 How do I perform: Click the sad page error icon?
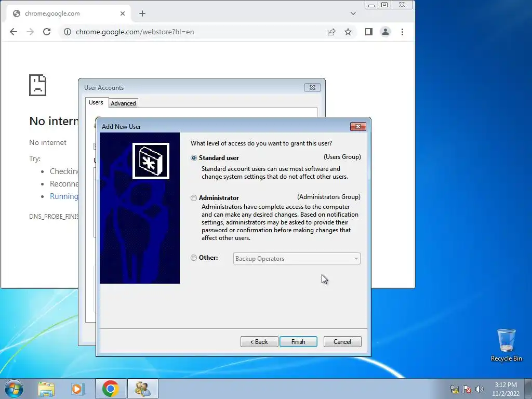coord(37,85)
